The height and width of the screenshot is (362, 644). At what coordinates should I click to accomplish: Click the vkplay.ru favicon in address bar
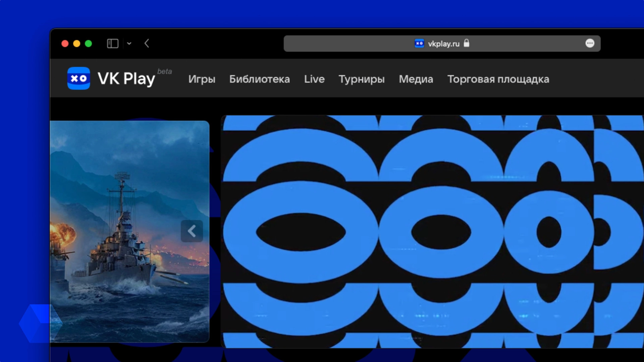419,44
